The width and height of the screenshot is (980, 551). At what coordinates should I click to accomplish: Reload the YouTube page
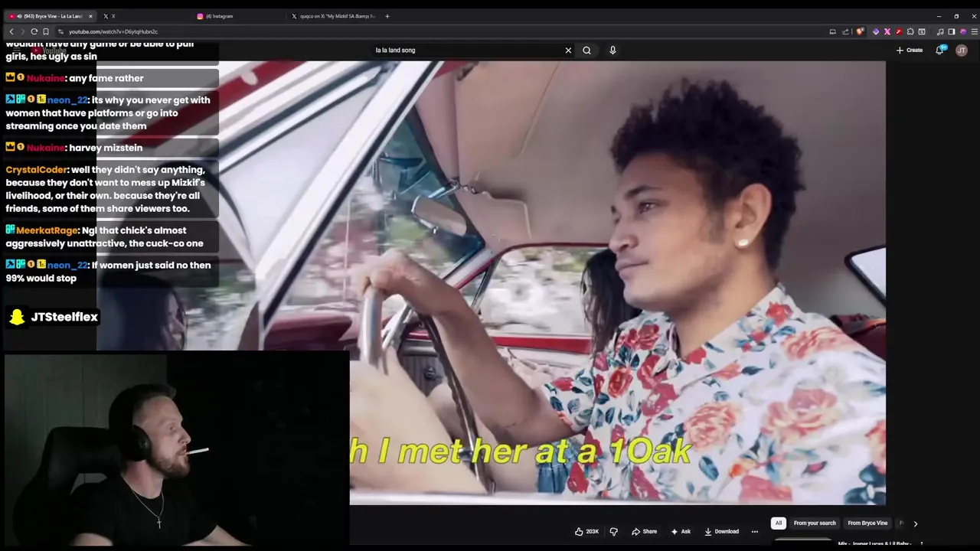34,31
